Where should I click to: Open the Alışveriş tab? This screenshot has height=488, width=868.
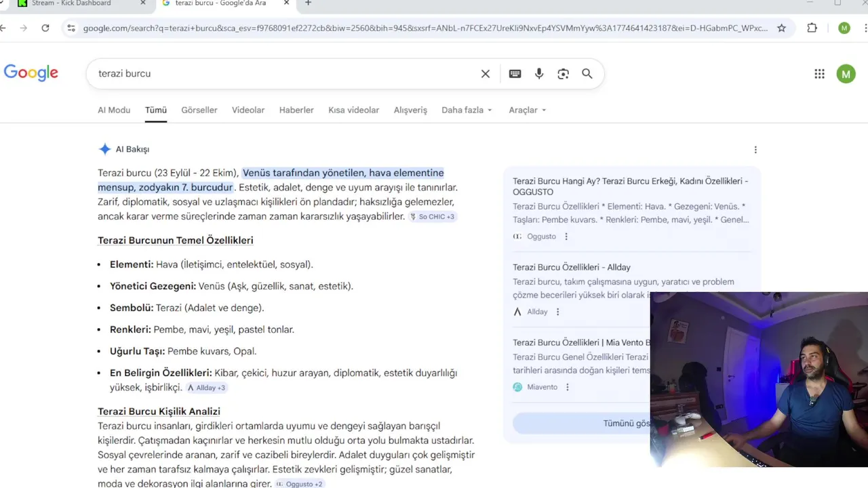(411, 110)
